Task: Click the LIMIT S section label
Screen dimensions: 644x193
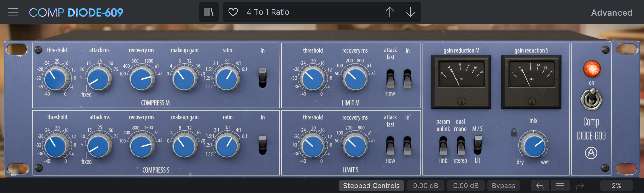Action: [351, 170]
